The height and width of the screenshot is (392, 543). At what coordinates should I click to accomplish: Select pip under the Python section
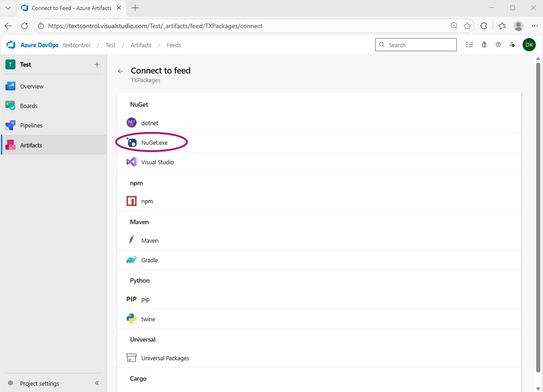146,299
